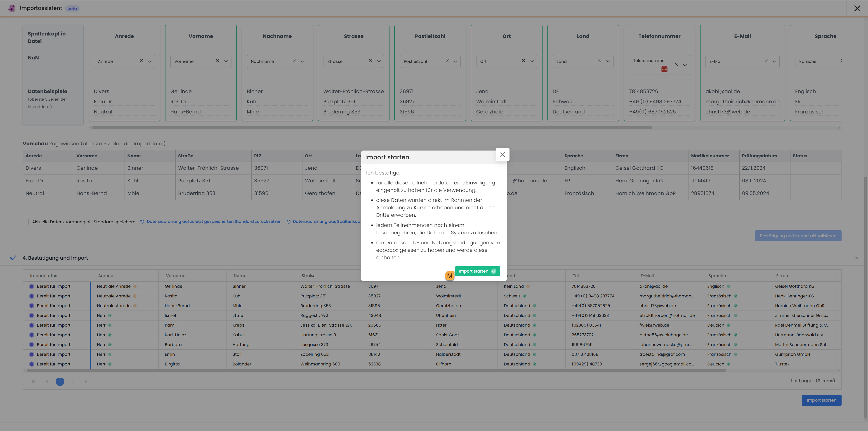
Task: Click Datenzuordnung auf zuletzt gespeicherten Standard zurücksetzen
Action: coord(214,221)
